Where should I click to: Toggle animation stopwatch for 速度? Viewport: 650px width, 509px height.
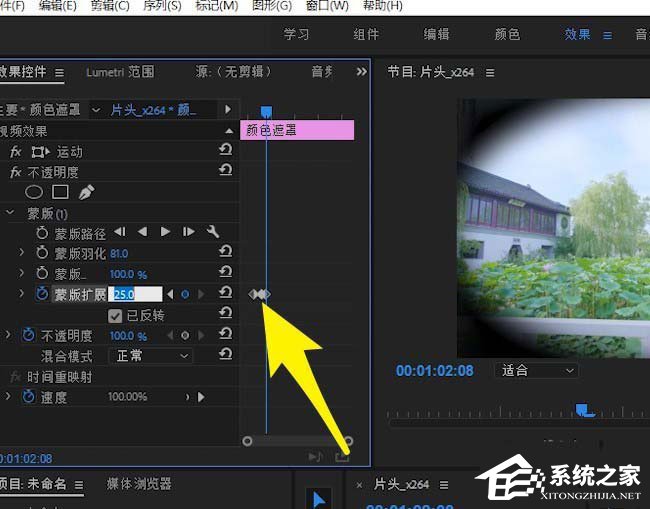(28, 397)
